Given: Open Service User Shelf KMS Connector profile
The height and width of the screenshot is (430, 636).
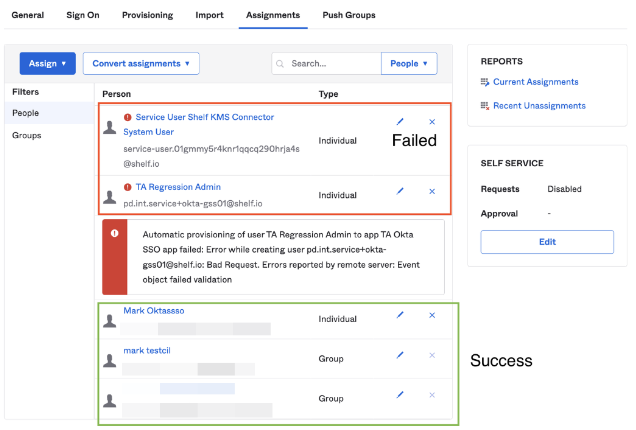Looking at the screenshot, I should click(x=199, y=125).
